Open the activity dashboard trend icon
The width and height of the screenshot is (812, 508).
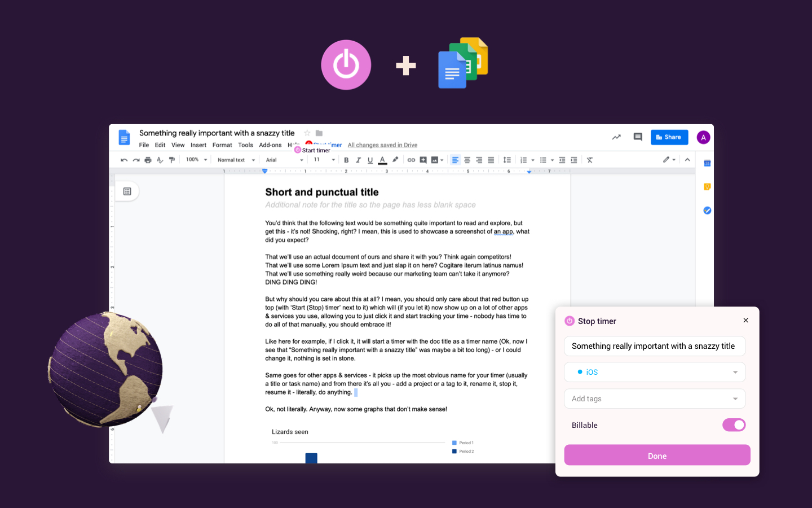(x=616, y=137)
